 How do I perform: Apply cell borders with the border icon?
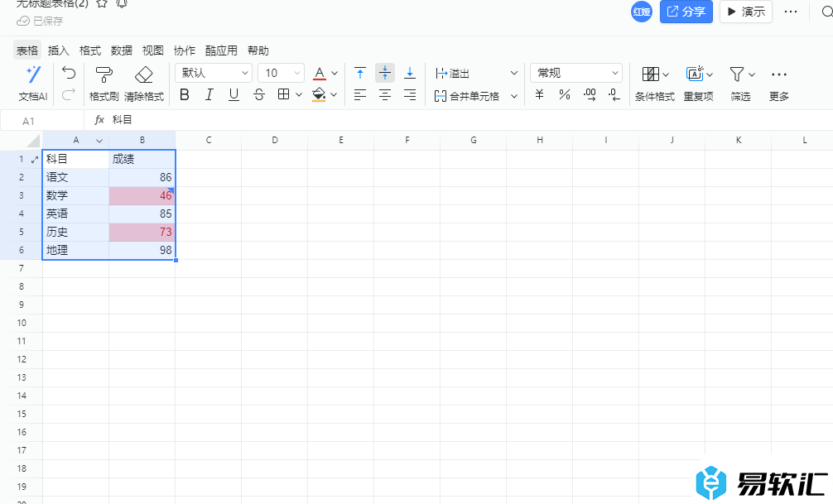point(284,94)
